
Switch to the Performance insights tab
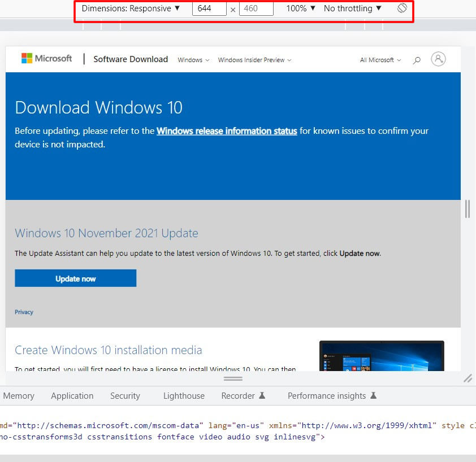click(x=332, y=396)
